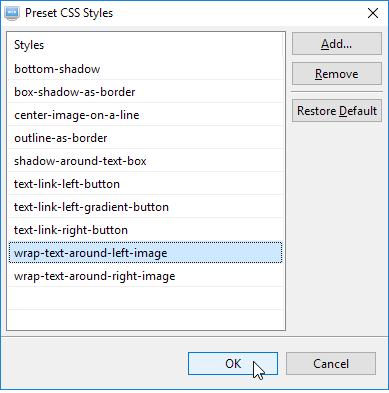
Task: Click Restore Default button
Action: coord(337,111)
